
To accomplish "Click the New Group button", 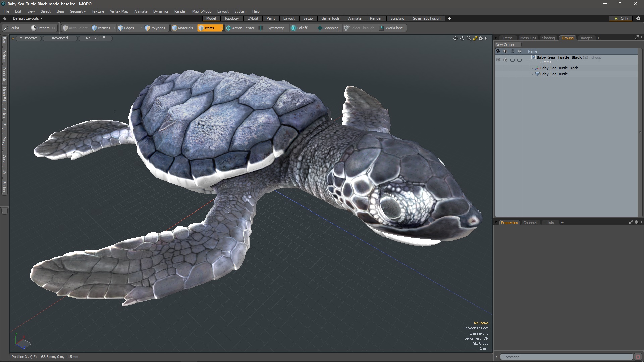I will (505, 45).
